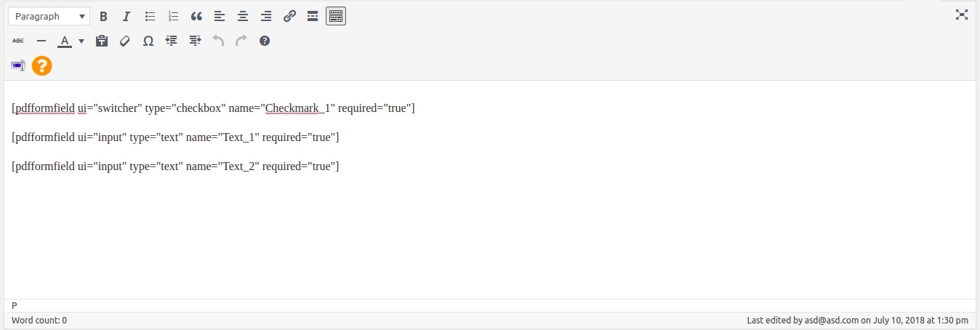Align text to center
Viewport: 980px width, 330px height.
tap(243, 16)
